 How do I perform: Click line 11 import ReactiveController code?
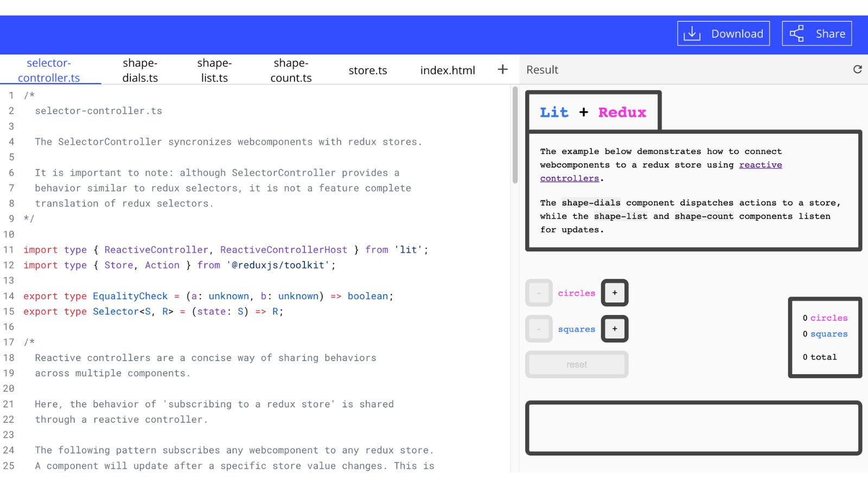tap(226, 250)
